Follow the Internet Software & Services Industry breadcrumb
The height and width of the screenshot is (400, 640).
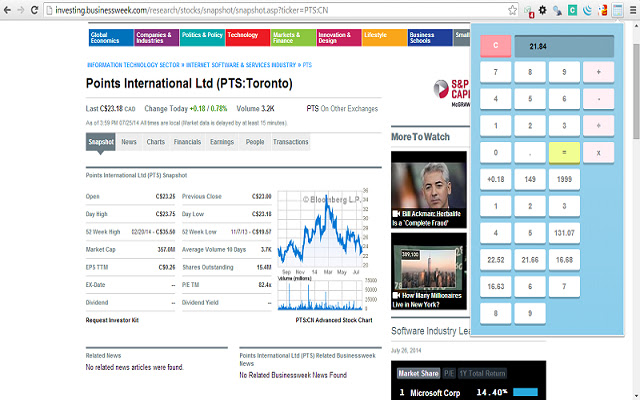click(x=241, y=65)
